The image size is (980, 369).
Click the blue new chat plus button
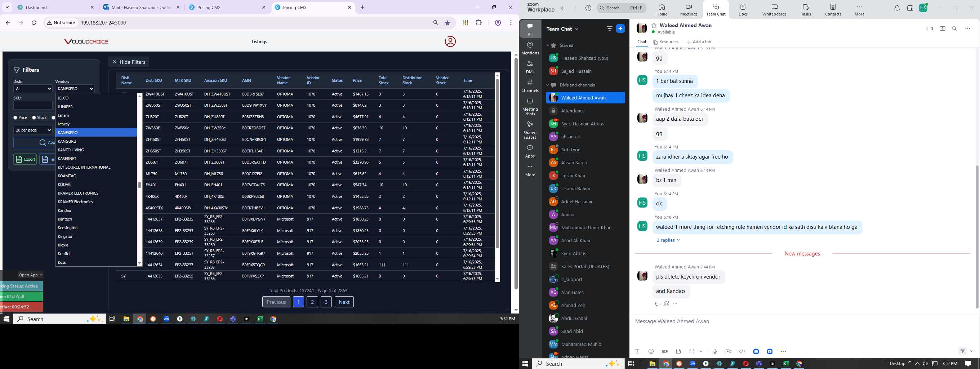point(620,28)
